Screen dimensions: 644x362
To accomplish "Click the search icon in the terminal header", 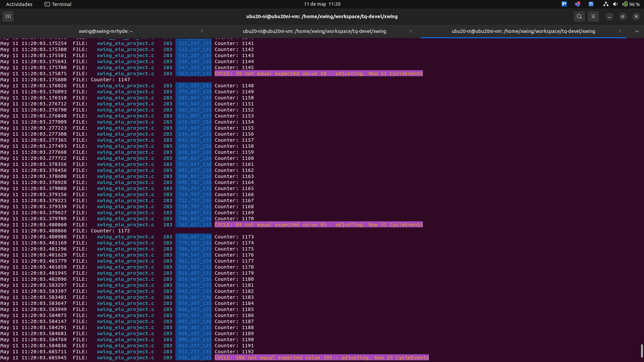I will click(x=579, y=16).
